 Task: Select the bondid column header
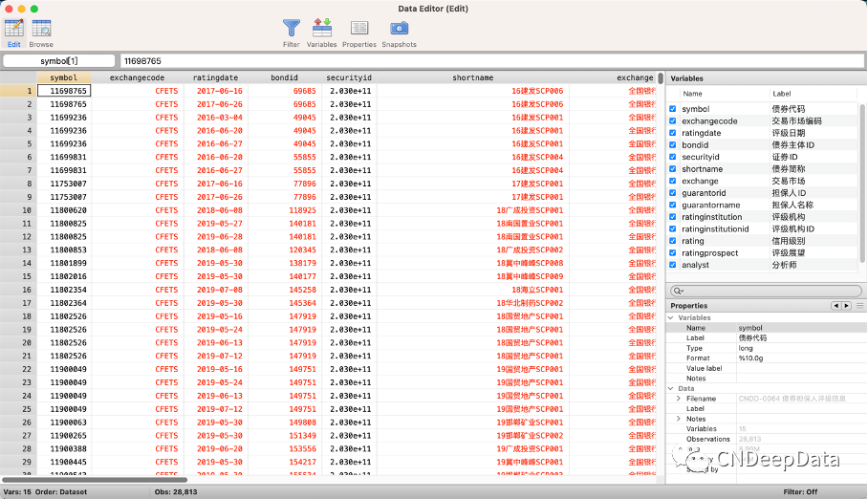coord(285,77)
